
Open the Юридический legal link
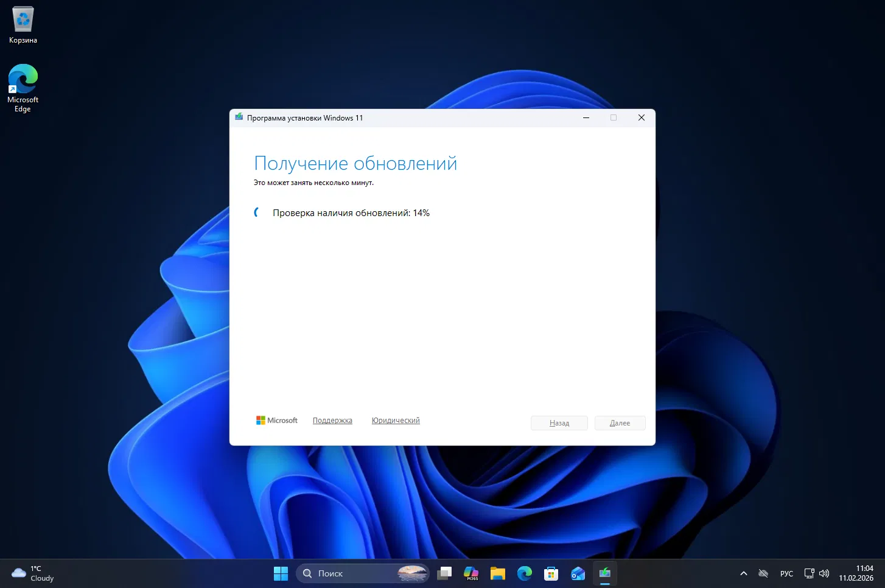(x=396, y=421)
